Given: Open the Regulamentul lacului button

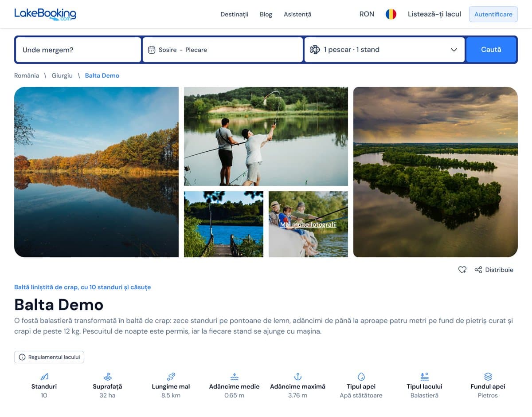Looking at the screenshot, I should pos(49,357).
